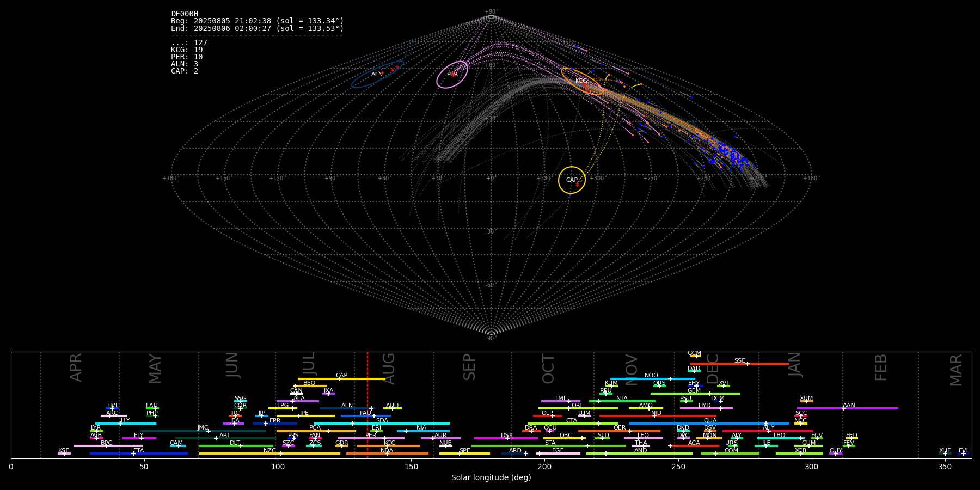Select the Beg: 20250805 21:02:38 line
The image size is (980, 490).
click(258, 21)
